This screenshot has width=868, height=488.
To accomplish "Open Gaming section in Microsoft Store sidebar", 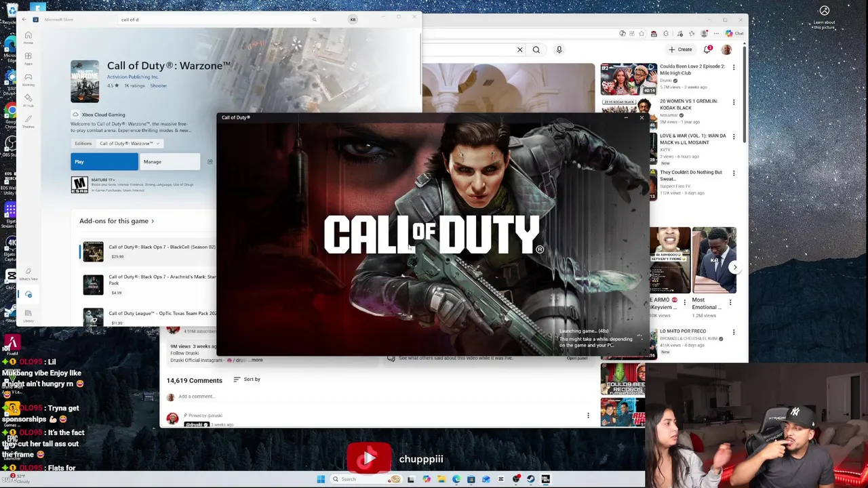I will click(x=28, y=80).
